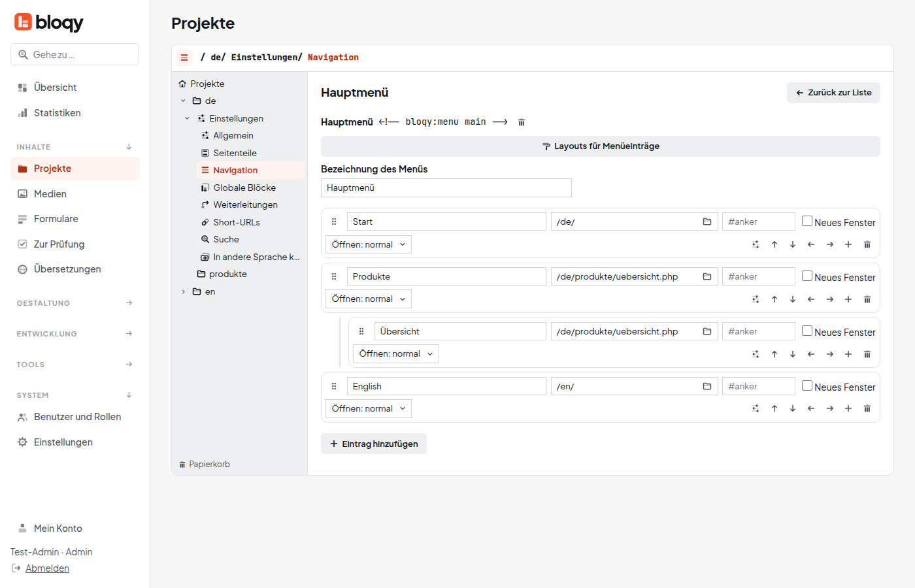
Task: Open Layouts für Menüeinträge
Action: tap(601, 146)
